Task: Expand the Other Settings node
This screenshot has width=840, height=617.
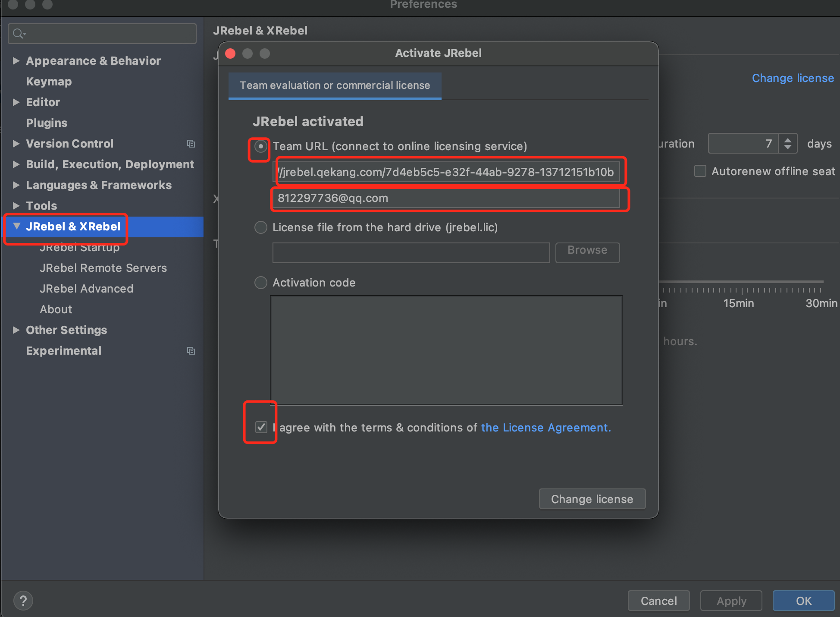Action: click(16, 330)
